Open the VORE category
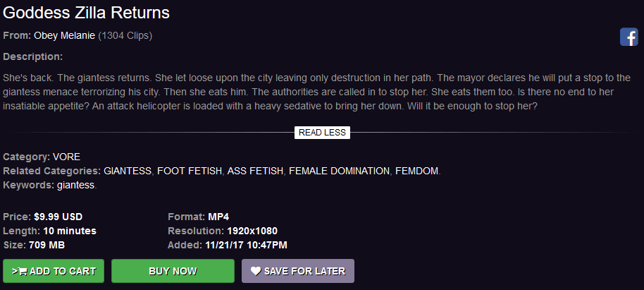Viewport: 644px width, 290px height. point(66,157)
